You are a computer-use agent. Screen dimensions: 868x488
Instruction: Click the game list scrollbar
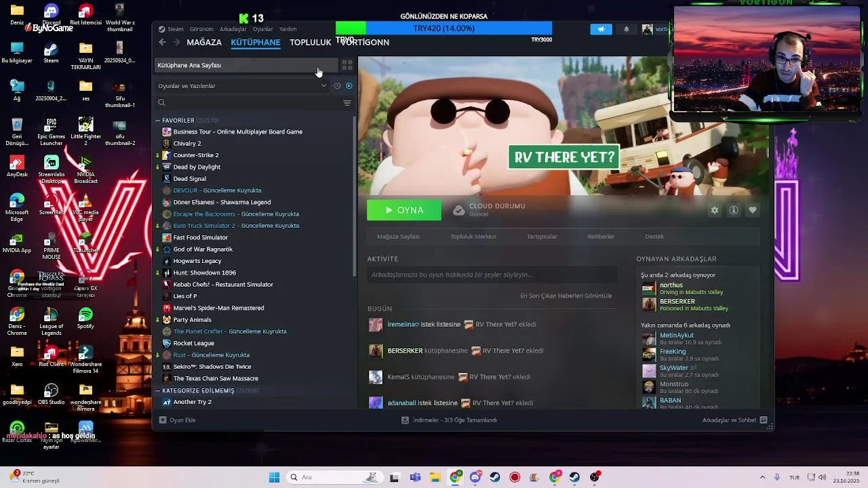tap(354, 197)
